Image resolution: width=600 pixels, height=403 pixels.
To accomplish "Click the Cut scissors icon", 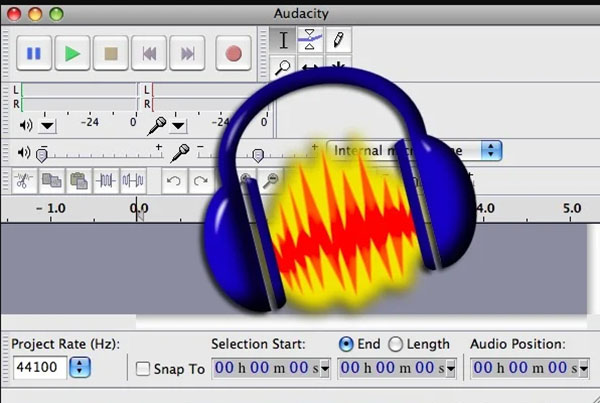I will click(x=24, y=180).
